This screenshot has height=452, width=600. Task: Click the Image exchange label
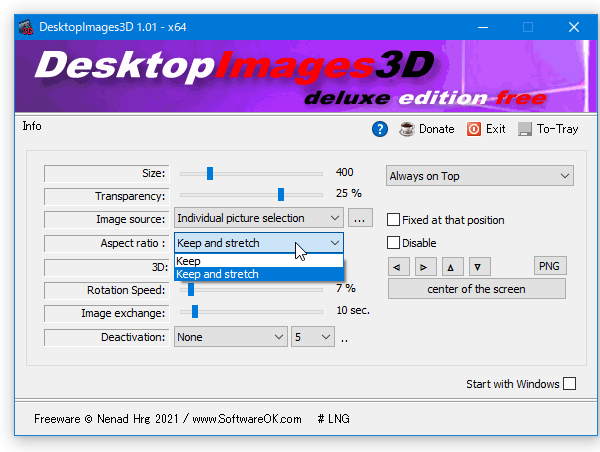coord(106,313)
